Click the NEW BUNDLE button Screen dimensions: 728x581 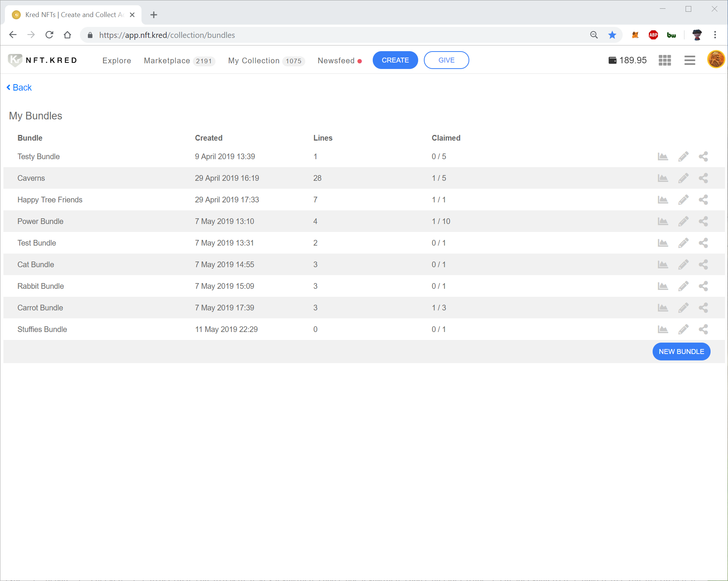click(x=681, y=351)
